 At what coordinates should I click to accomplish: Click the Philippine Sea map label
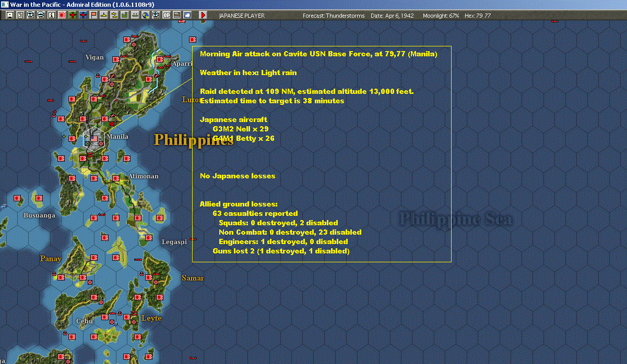[x=455, y=219]
